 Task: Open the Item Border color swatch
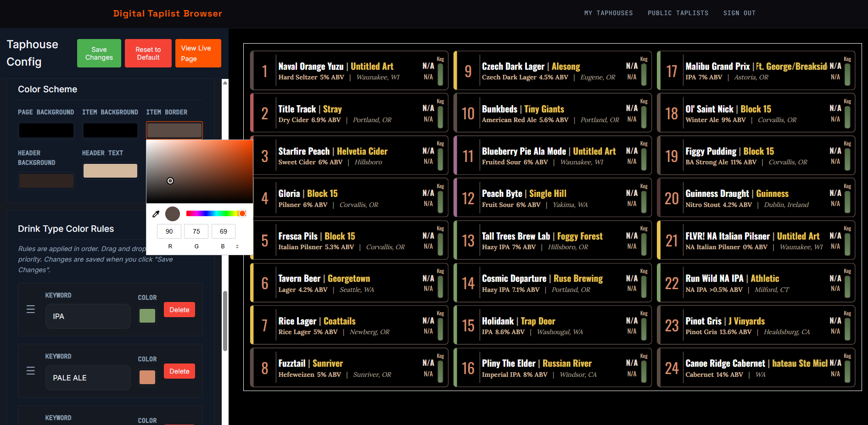click(x=174, y=130)
